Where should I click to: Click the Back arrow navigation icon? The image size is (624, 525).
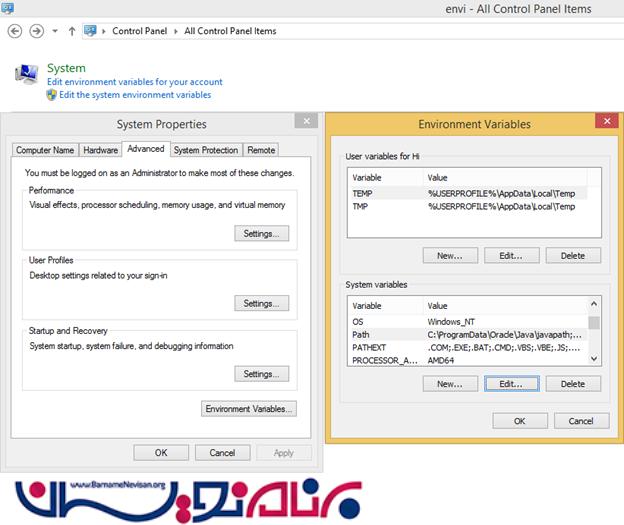15,31
